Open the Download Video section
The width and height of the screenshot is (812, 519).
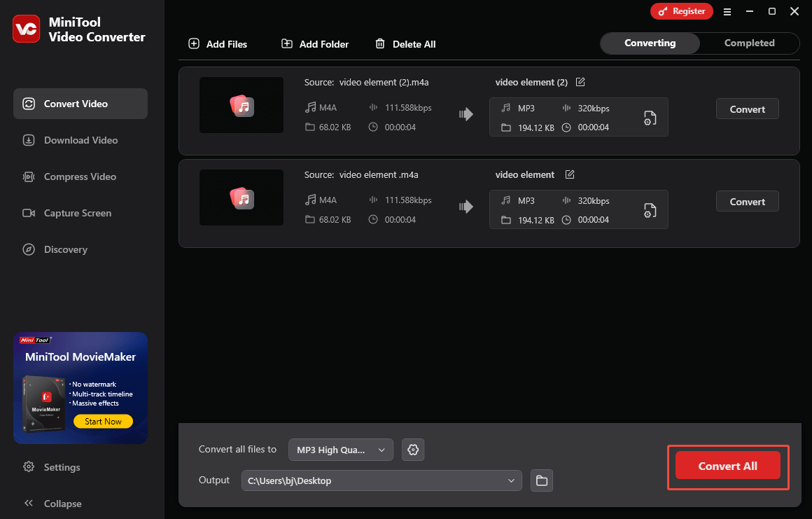click(80, 140)
